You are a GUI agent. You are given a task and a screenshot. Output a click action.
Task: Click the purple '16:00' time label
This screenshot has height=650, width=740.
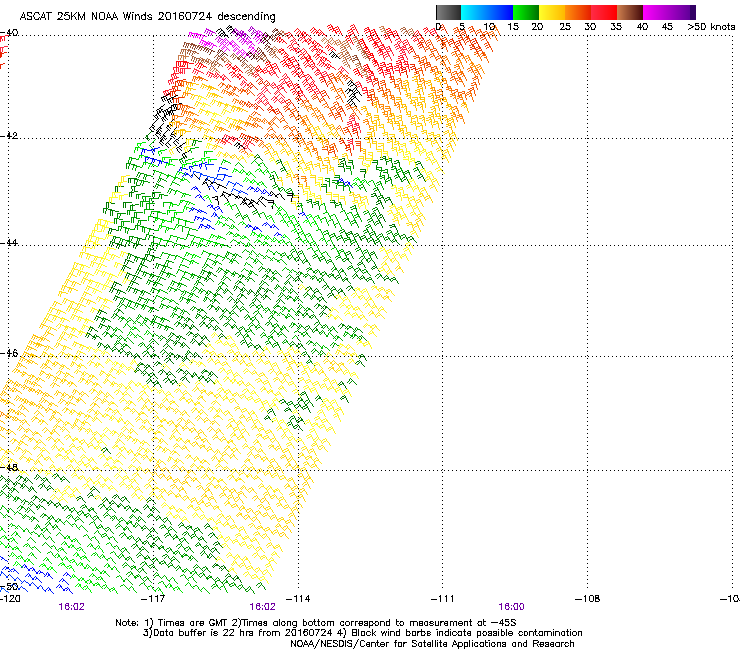tap(512, 607)
